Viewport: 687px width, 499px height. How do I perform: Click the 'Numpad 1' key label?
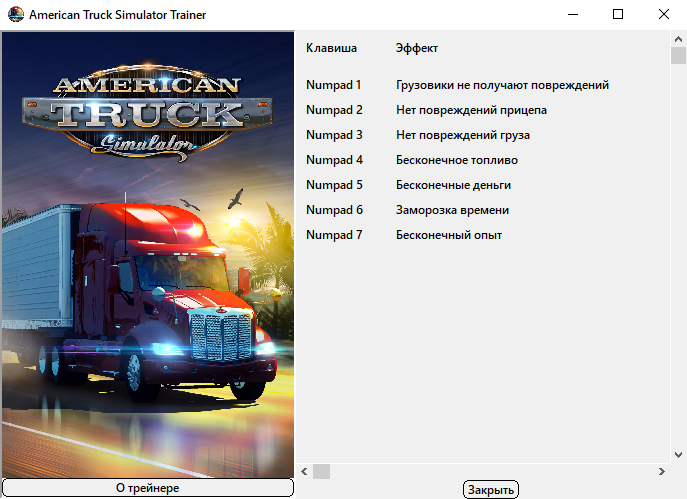click(x=333, y=85)
